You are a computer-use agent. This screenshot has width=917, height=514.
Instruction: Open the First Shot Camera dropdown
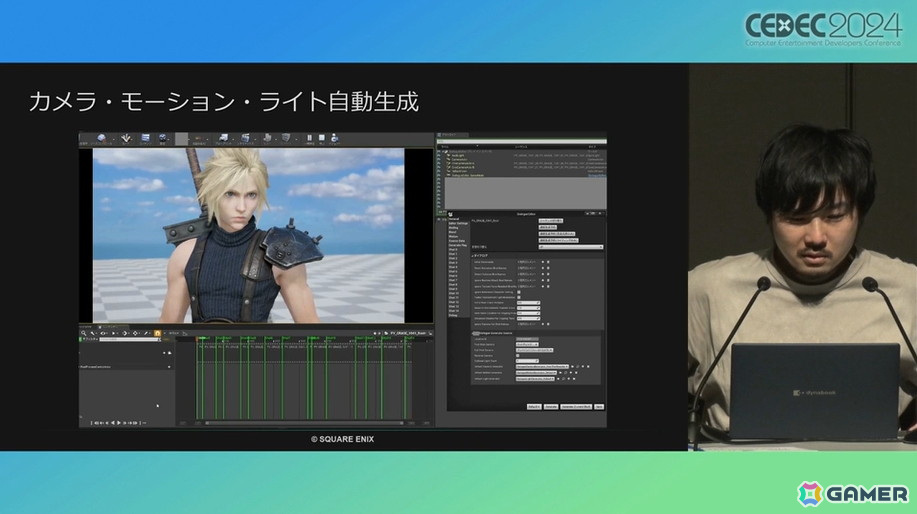click(x=527, y=344)
